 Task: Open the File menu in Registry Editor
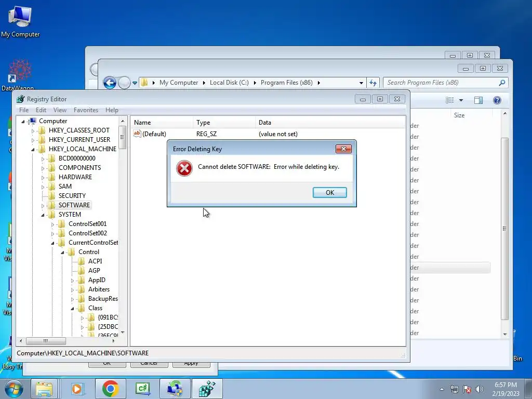[24, 110]
